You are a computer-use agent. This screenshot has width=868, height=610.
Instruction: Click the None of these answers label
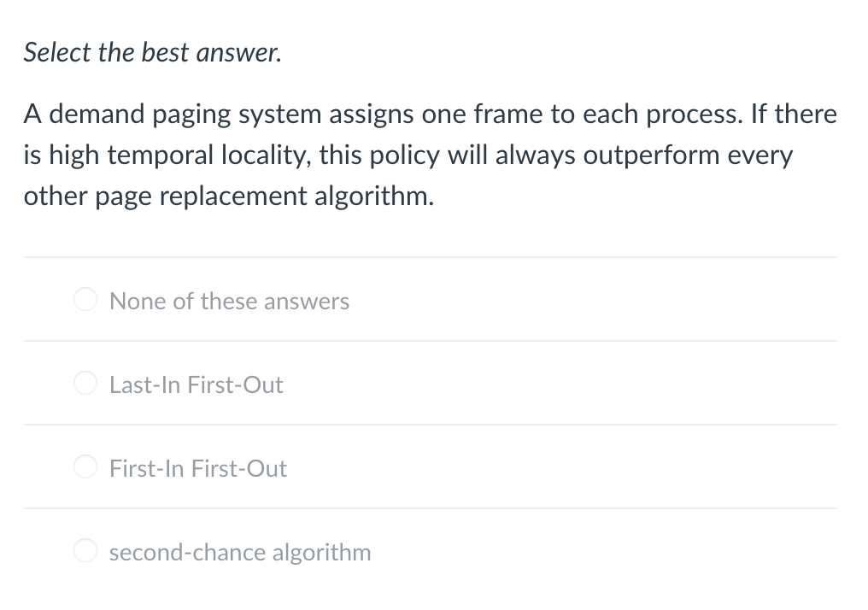pos(229,301)
